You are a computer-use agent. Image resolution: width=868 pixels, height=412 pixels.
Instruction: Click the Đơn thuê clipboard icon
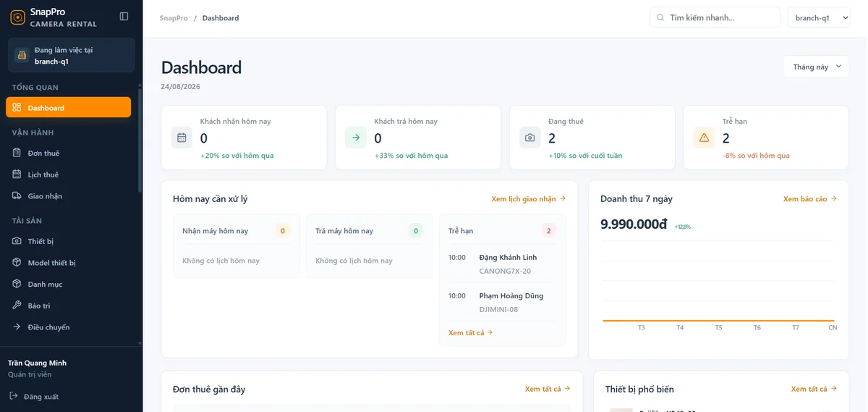tap(17, 153)
